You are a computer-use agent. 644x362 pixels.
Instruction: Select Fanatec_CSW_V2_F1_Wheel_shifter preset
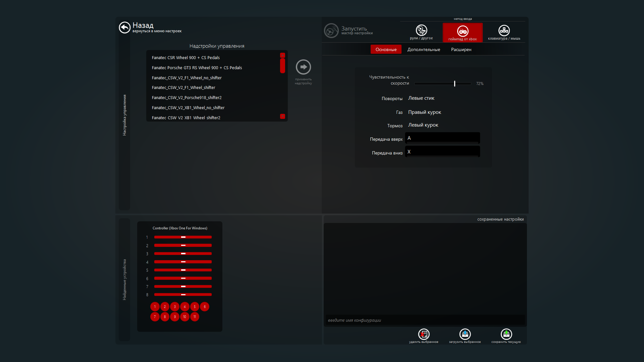pyautogui.click(x=183, y=88)
